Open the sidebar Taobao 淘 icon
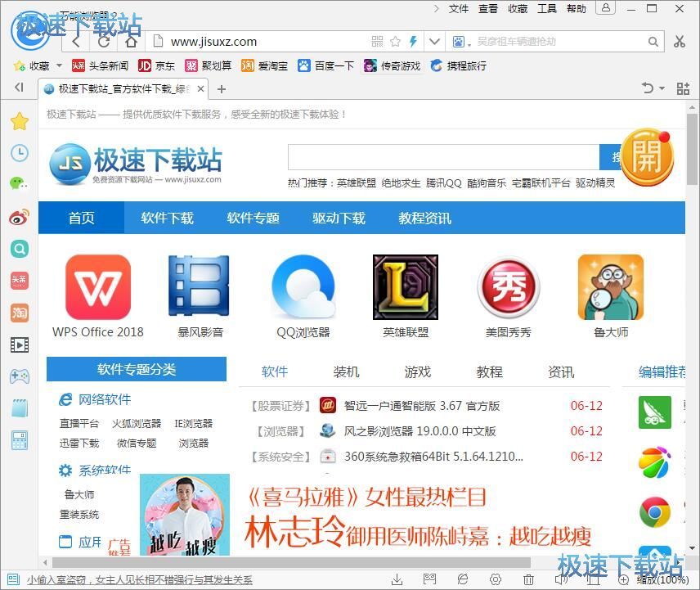The height and width of the screenshot is (590, 700). pyautogui.click(x=20, y=313)
